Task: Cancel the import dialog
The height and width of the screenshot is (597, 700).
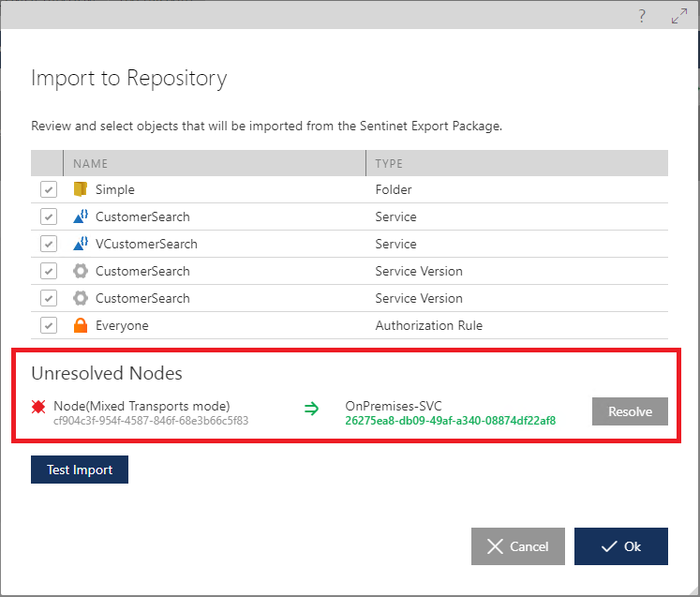Action: point(518,546)
